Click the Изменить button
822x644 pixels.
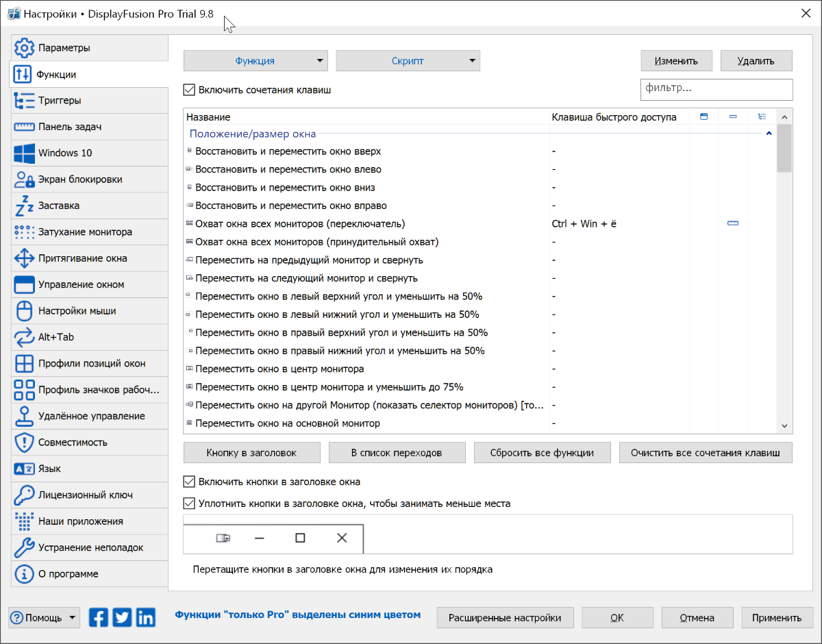(x=676, y=61)
